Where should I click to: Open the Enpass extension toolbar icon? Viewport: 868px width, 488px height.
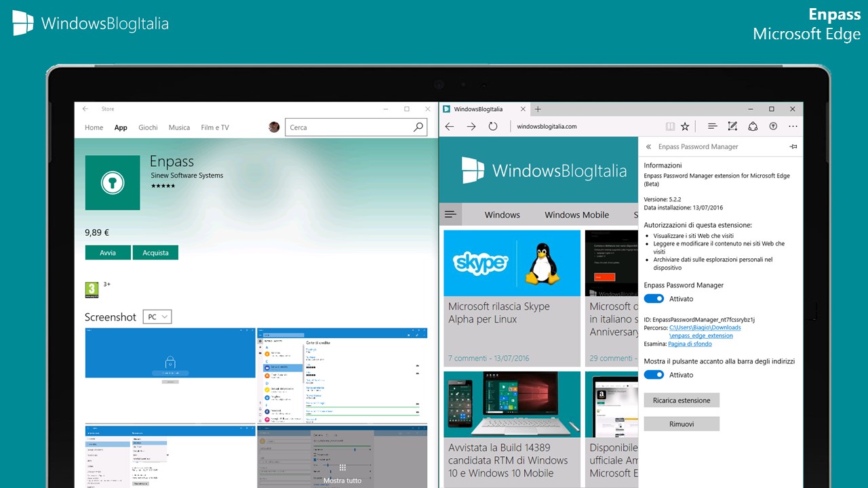coord(773,126)
